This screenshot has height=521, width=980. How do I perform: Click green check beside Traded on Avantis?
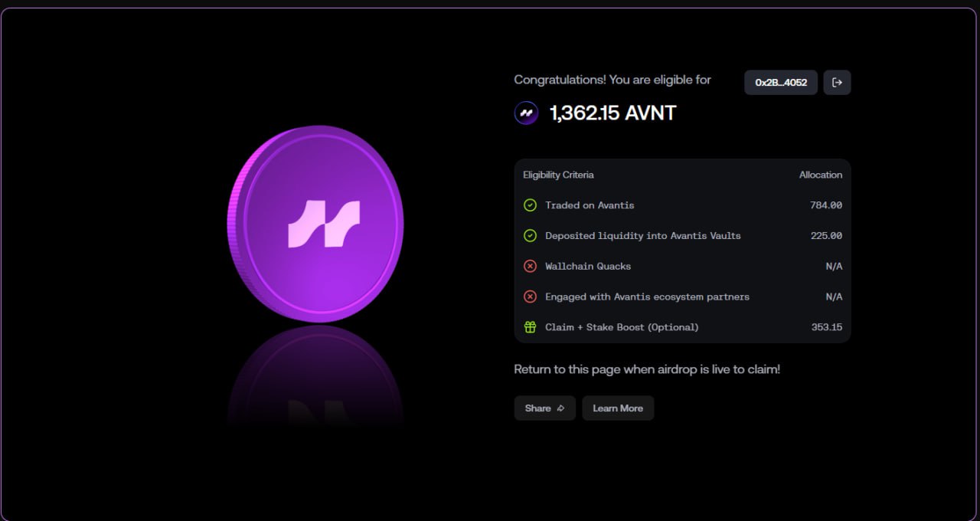(530, 205)
